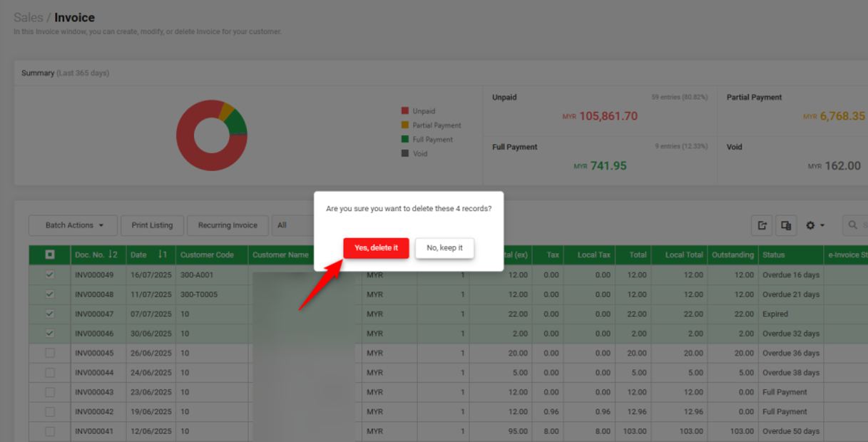This screenshot has height=442, width=868.
Task: Open the gear settings dropdown
Action: point(815,225)
